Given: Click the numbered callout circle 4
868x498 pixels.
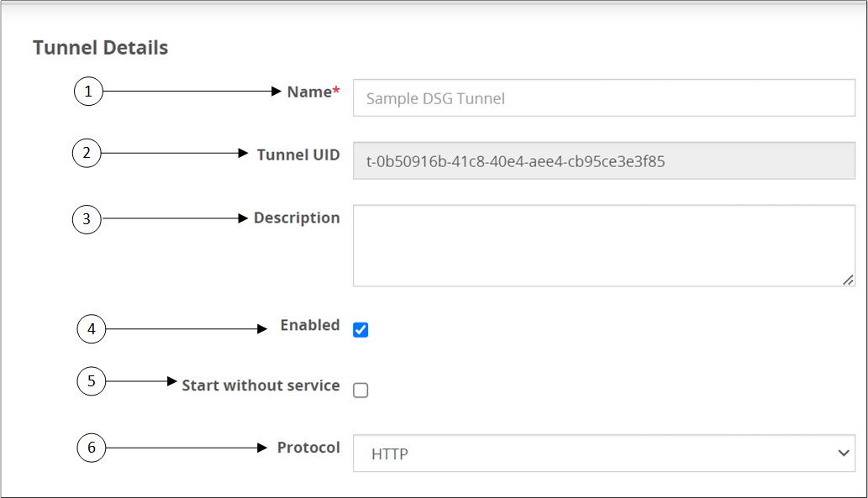Looking at the screenshot, I should pos(92,329).
